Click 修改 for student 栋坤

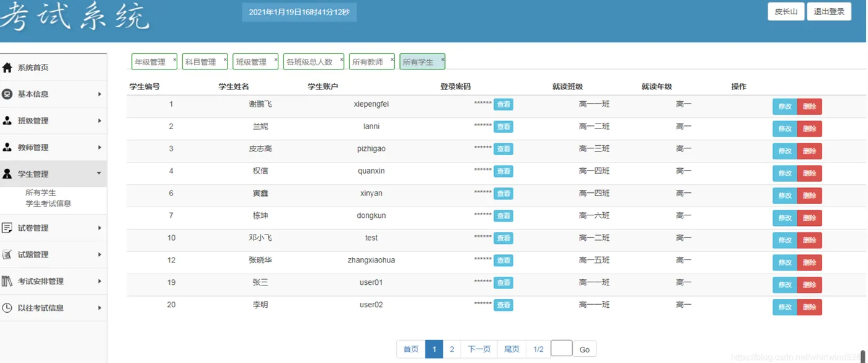(x=785, y=218)
